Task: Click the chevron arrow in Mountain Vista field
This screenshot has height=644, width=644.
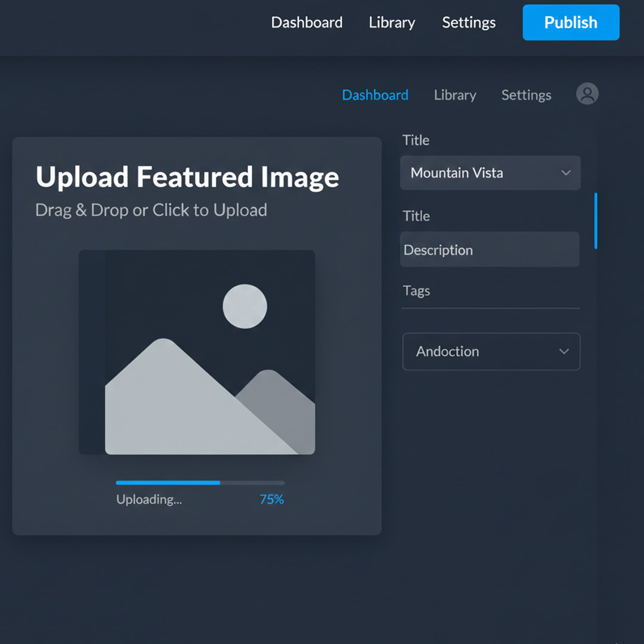Action: click(566, 173)
